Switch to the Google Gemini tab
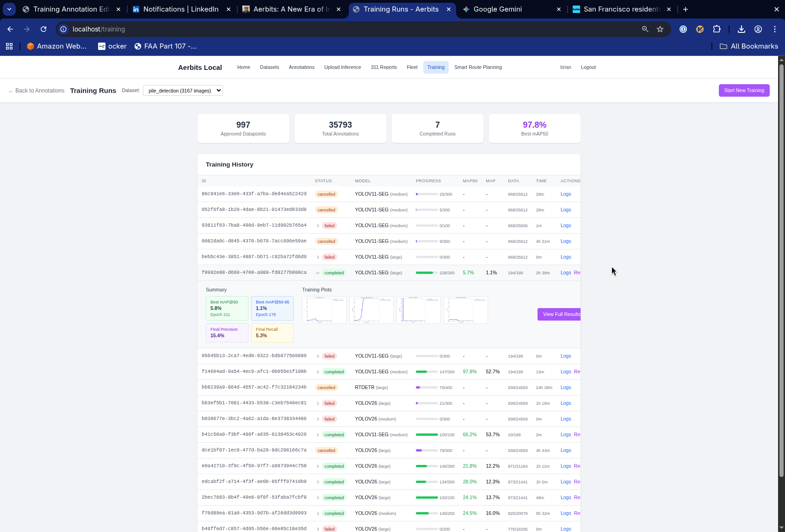 [x=497, y=9]
